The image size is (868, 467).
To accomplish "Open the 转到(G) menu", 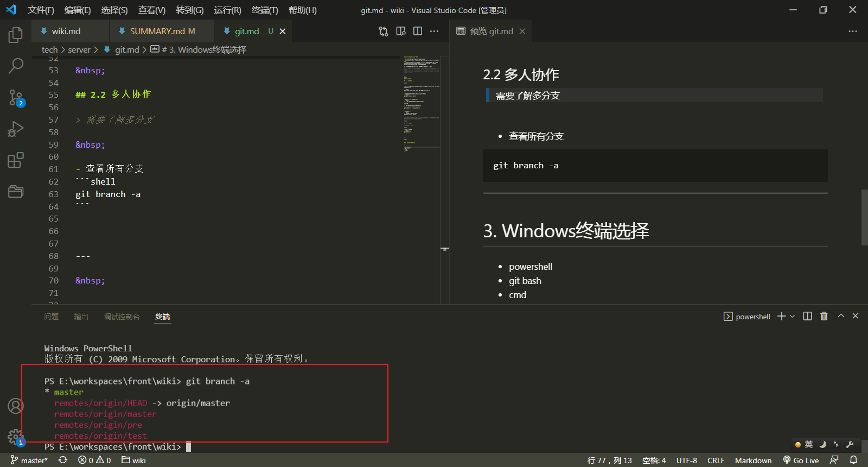I will (x=190, y=10).
